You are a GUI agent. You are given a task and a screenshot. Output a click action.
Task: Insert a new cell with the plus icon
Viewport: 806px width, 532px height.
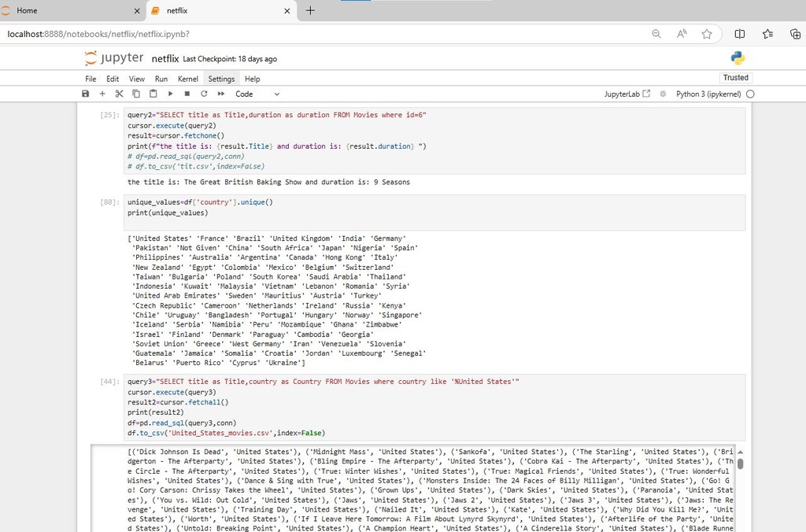[x=102, y=94]
